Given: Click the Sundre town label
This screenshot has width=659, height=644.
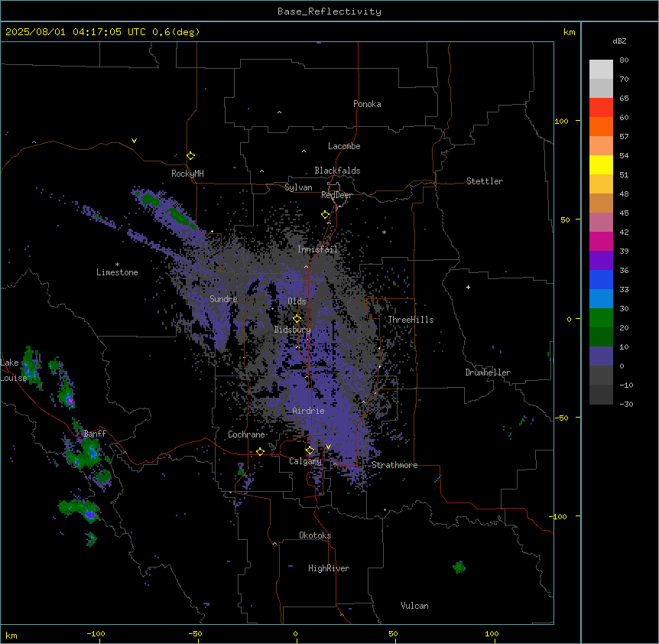Looking at the screenshot, I should [223, 299].
